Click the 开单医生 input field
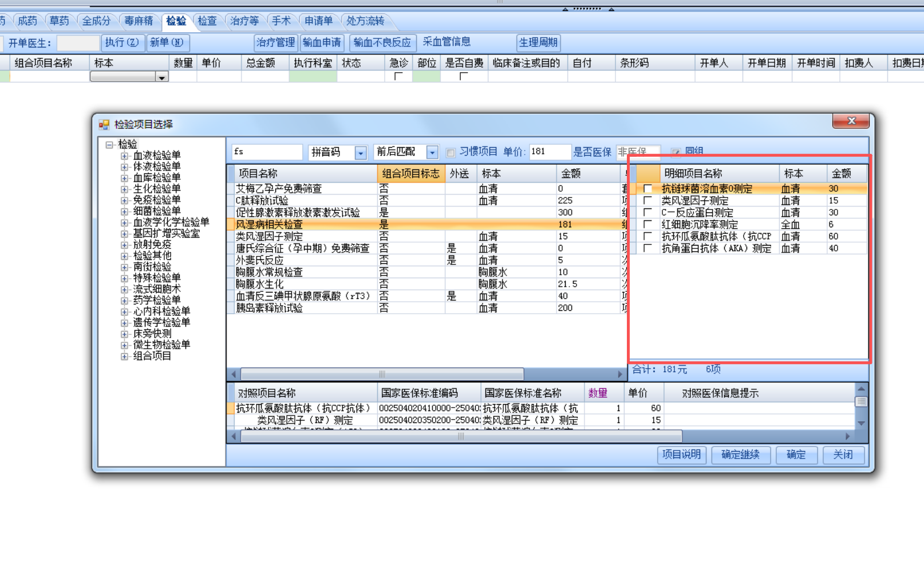 coord(78,43)
